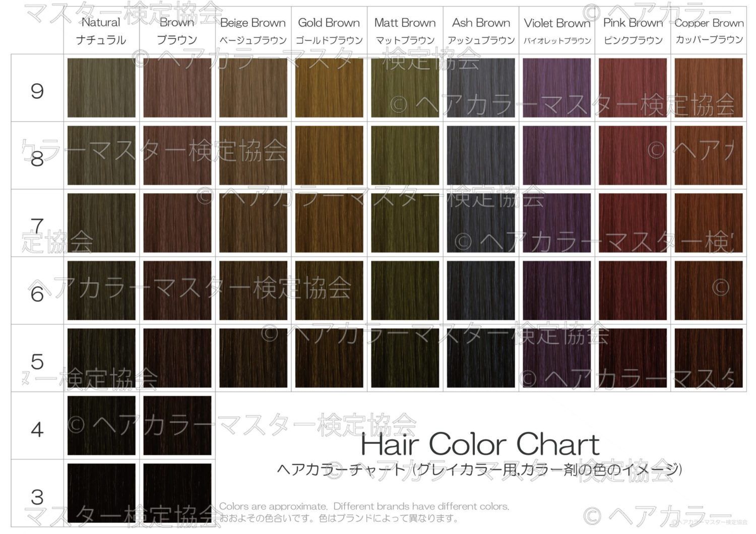Click the Natural level 3 swatch
Image resolution: width=756 pixels, height=534 pixels.
click(x=101, y=493)
